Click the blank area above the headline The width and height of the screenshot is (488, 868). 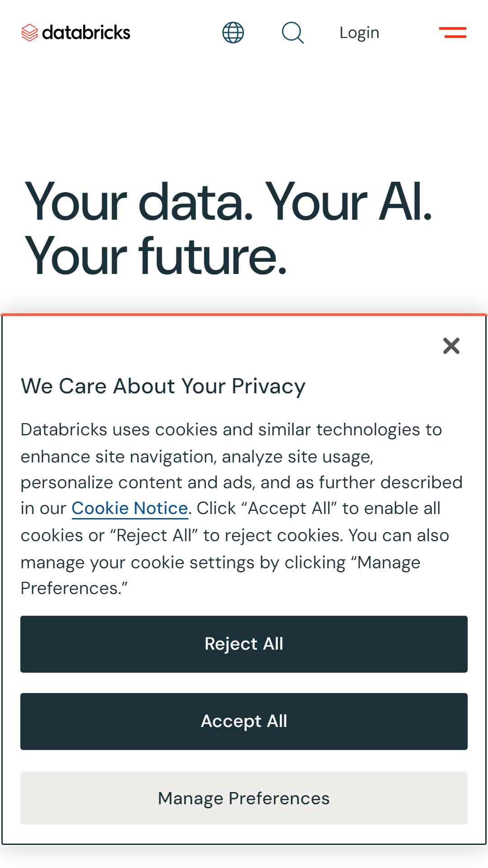244,118
